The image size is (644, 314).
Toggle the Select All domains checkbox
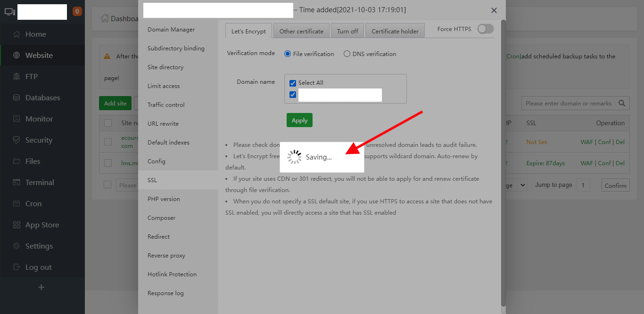(x=293, y=83)
